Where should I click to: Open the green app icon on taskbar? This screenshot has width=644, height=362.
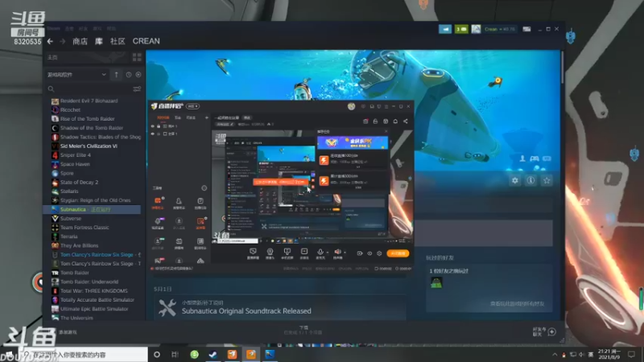click(x=194, y=354)
